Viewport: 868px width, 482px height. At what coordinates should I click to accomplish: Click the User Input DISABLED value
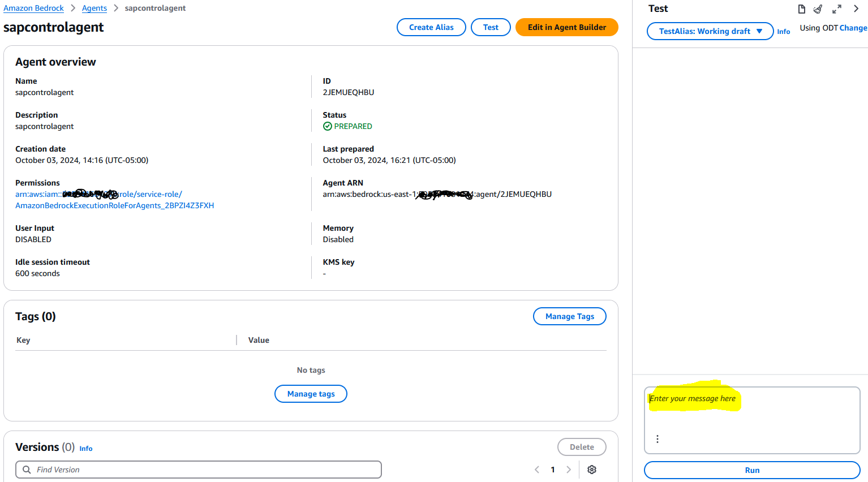click(33, 239)
